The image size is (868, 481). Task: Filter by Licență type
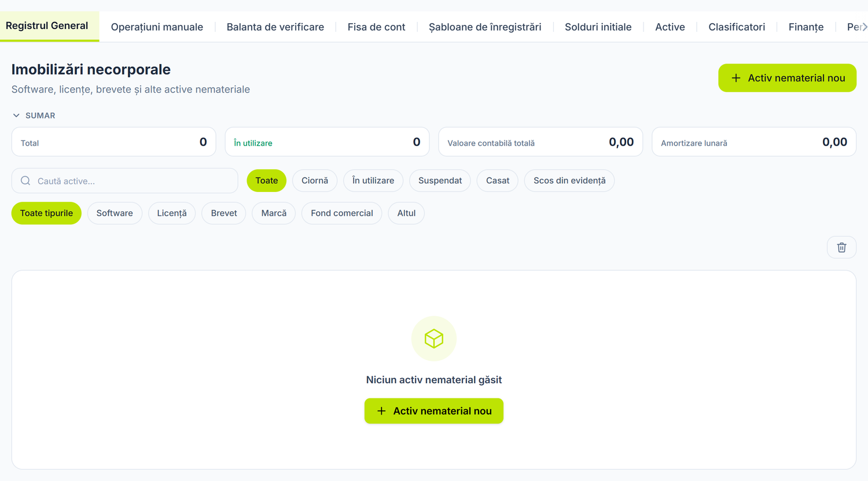coord(172,213)
